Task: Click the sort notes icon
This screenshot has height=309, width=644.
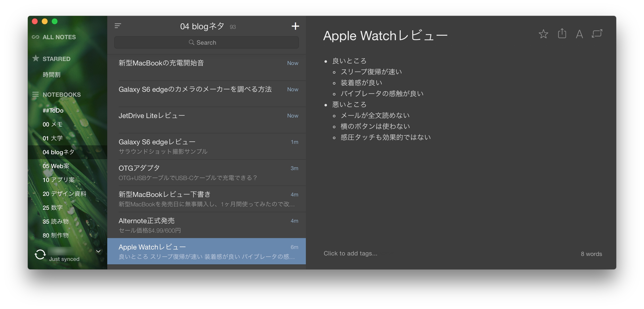Action: (118, 26)
